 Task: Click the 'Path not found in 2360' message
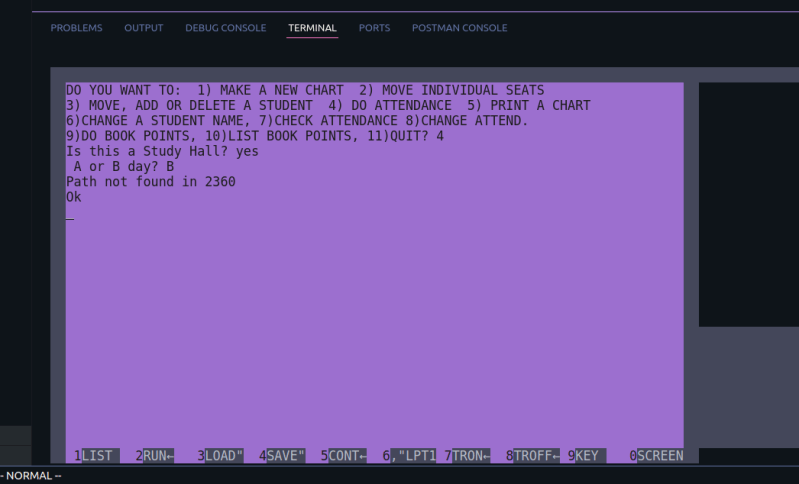(150, 182)
